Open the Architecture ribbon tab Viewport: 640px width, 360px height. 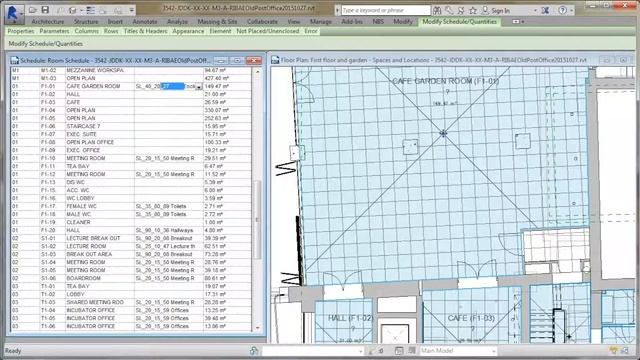tap(48, 22)
